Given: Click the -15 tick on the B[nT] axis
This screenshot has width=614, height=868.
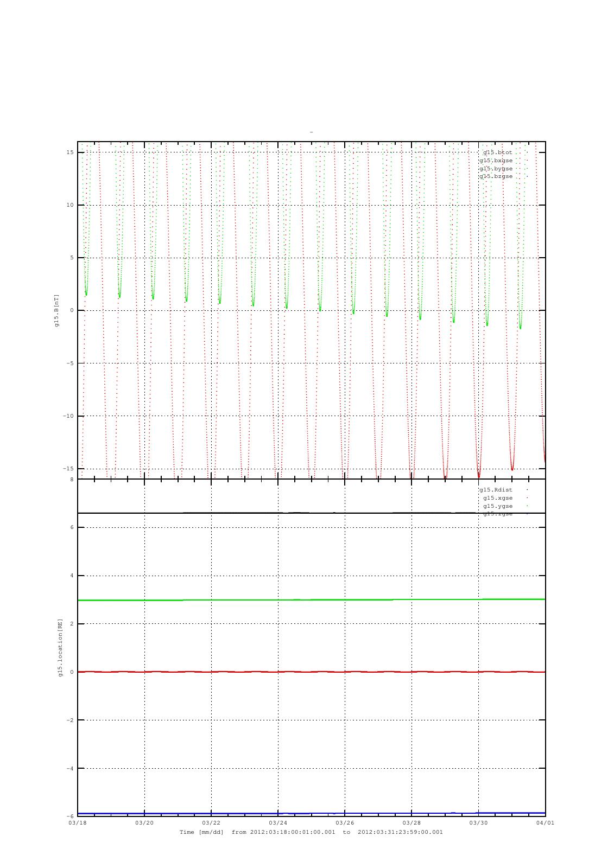Looking at the screenshot, I should tap(68, 469).
